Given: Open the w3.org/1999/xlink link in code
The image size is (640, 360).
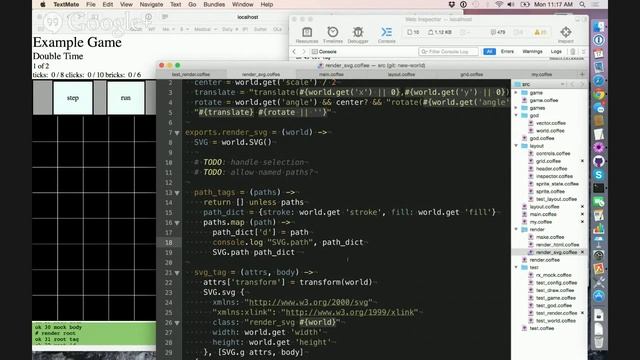Looking at the screenshot, I should click(x=349, y=312).
